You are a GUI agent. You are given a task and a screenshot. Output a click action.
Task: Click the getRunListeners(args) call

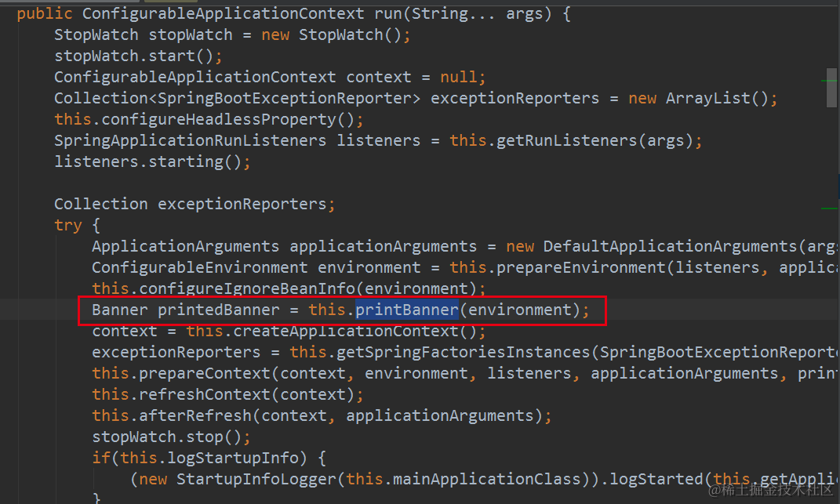point(594,140)
